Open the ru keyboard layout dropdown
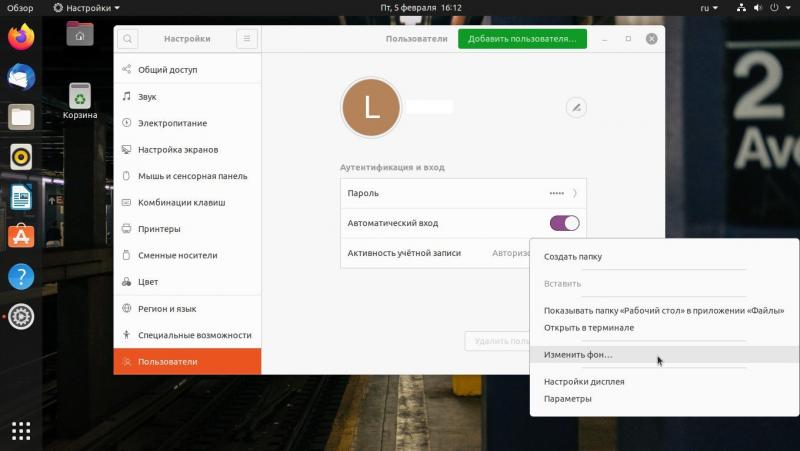This screenshot has height=451, width=800. (708, 7)
